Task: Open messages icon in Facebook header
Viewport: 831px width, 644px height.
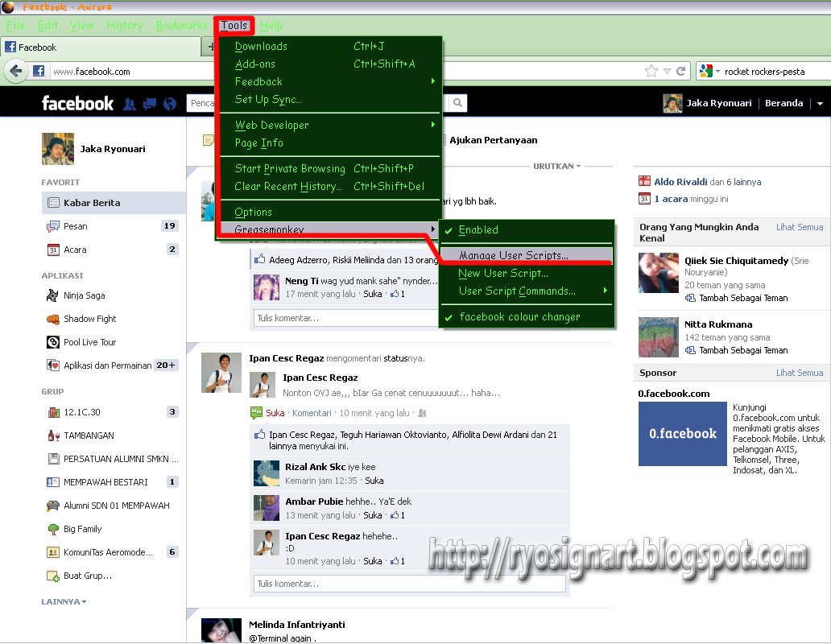Action: point(150,104)
